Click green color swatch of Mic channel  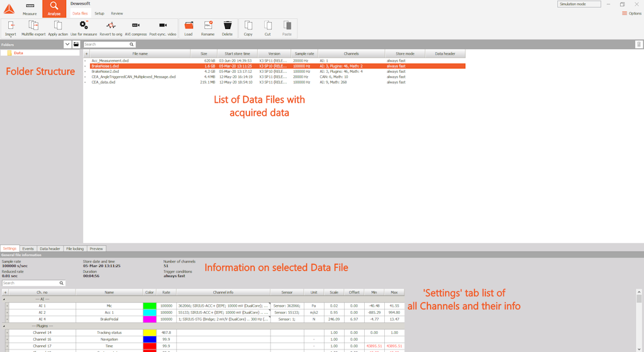click(x=150, y=305)
